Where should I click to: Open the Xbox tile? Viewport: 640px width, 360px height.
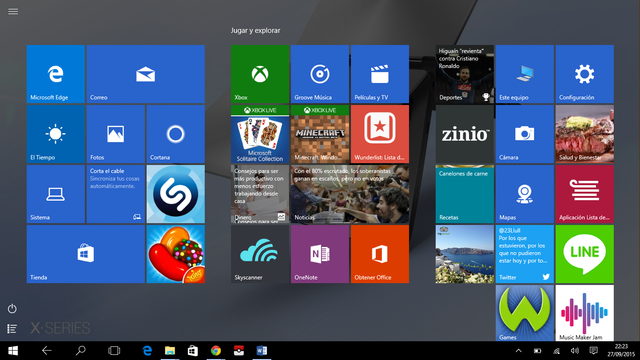(260, 74)
